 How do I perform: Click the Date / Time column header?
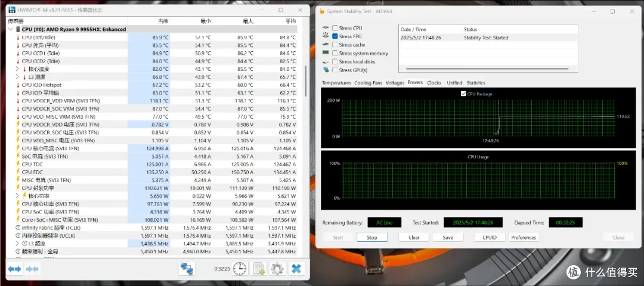tap(431, 30)
